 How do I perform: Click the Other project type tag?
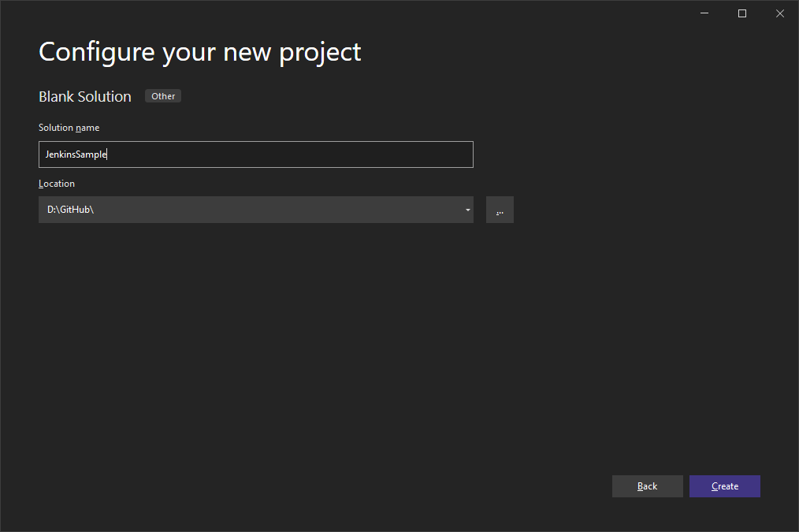pos(163,96)
